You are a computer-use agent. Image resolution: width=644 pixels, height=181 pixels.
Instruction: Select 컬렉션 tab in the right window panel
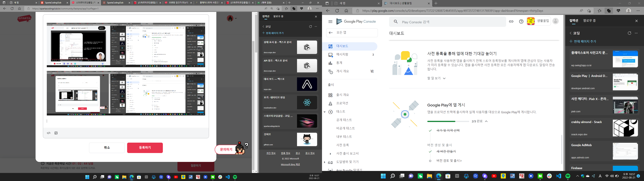(574, 21)
